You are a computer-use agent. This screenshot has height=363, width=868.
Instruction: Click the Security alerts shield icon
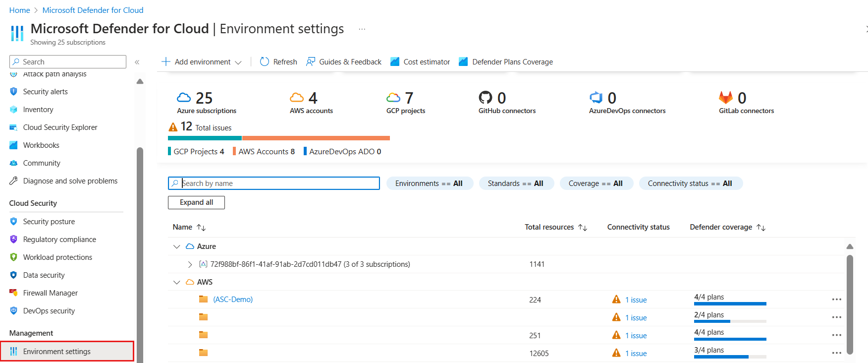point(13,92)
